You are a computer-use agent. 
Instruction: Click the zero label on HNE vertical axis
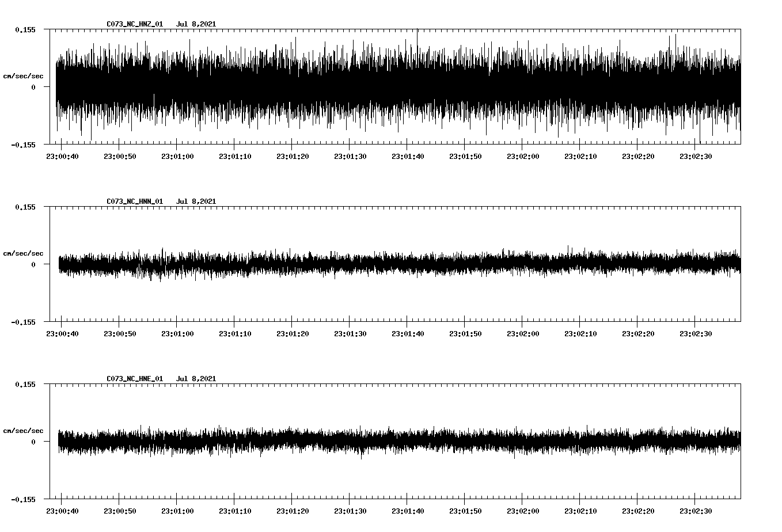coord(33,442)
